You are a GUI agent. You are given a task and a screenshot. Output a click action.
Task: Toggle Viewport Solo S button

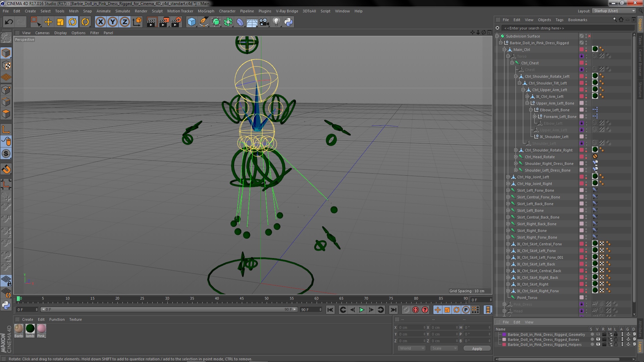pyautogui.click(x=6, y=154)
